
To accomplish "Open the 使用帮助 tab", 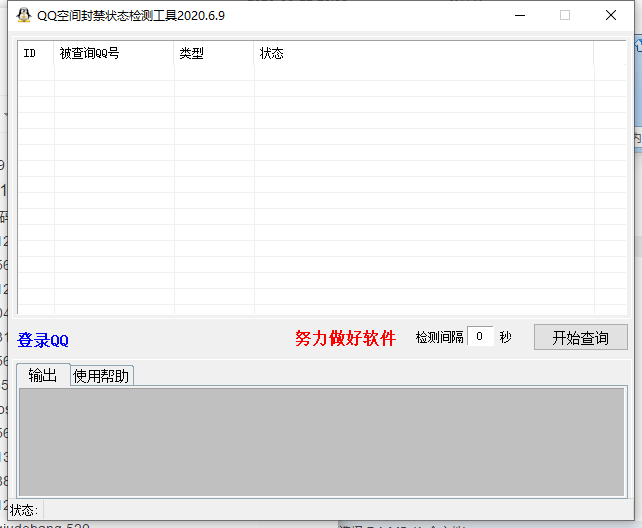I will (101, 376).
